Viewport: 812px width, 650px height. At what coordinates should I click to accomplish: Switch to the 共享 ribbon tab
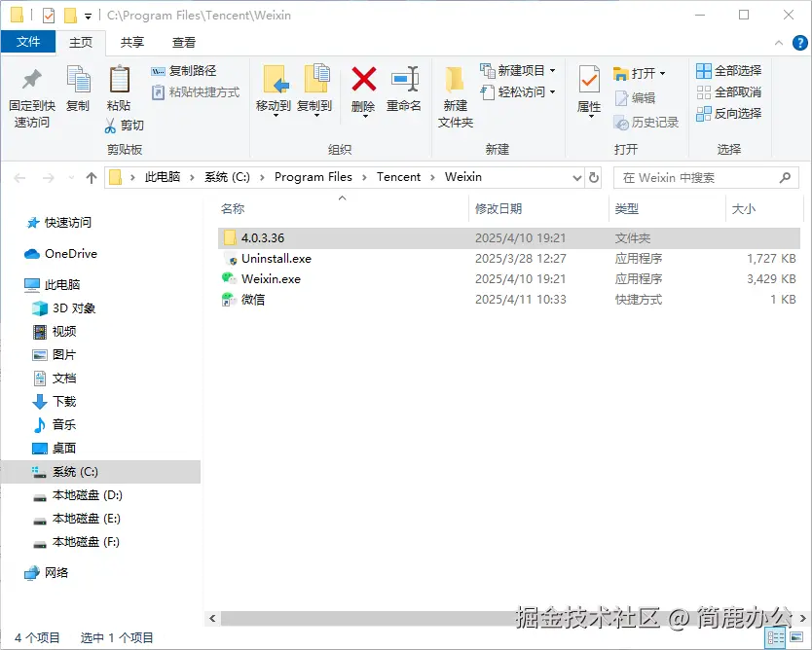click(x=132, y=43)
